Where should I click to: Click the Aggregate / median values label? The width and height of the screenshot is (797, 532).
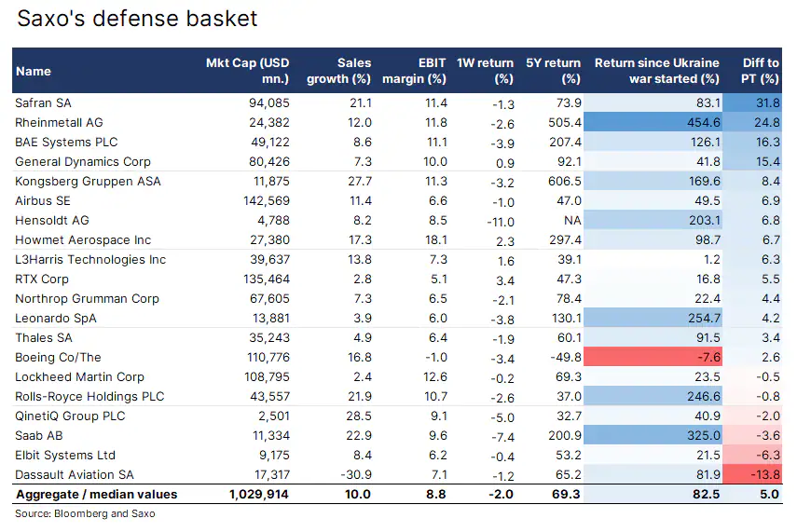click(x=97, y=495)
